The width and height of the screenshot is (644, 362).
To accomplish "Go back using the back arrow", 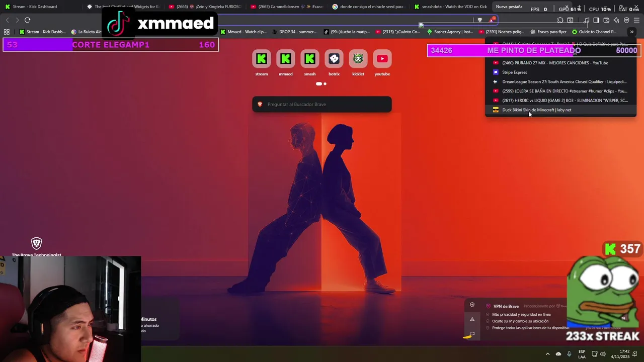I will (x=7, y=20).
